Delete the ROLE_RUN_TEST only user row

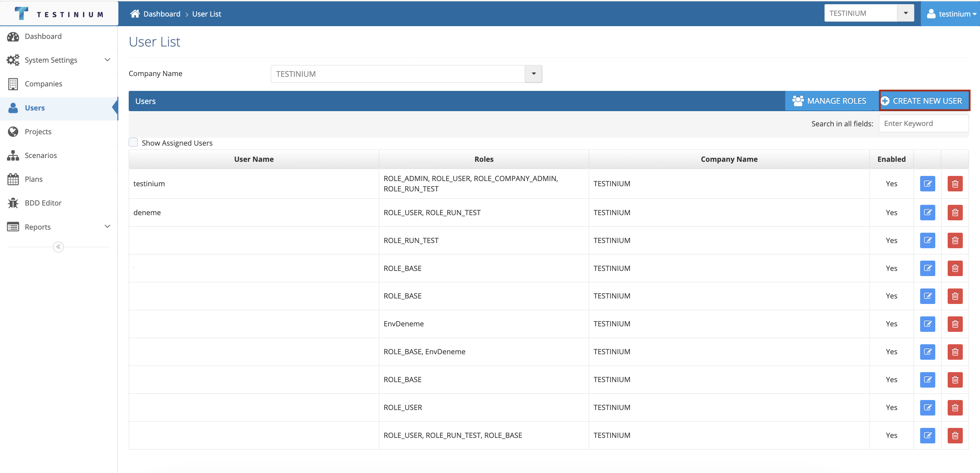pyautogui.click(x=955, y=241)
